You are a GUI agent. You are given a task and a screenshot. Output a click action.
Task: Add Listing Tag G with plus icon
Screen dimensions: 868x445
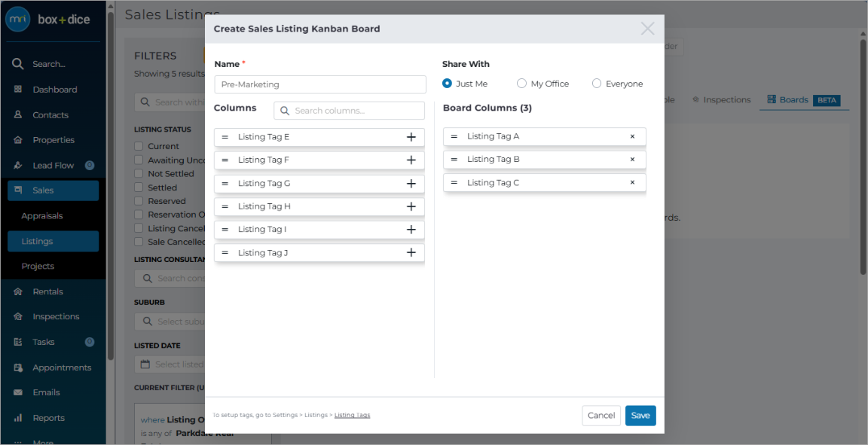click(411, 183)
